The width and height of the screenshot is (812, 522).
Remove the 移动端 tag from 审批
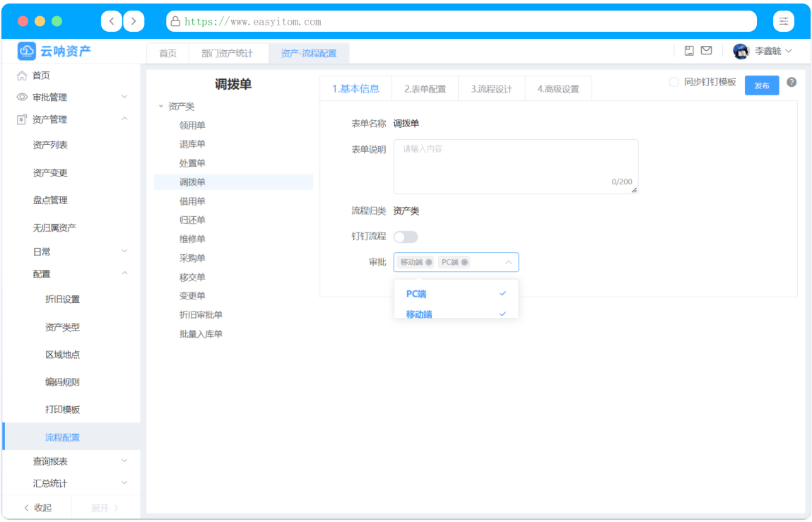[429, 262]
